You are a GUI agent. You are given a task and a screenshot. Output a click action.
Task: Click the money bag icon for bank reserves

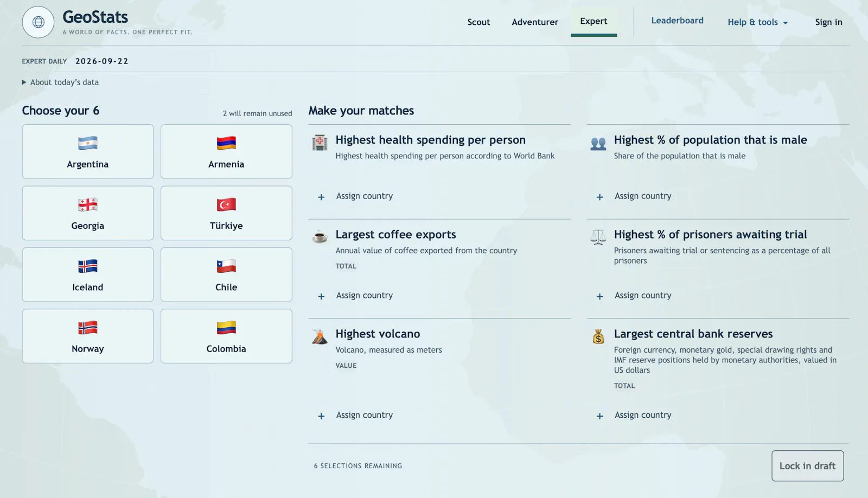click(598, 336)
